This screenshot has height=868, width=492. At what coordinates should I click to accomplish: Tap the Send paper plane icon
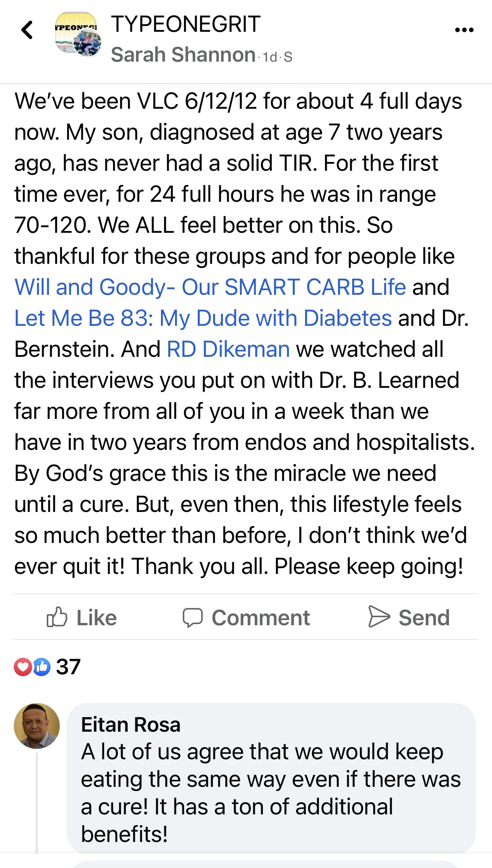pos(379,616)
